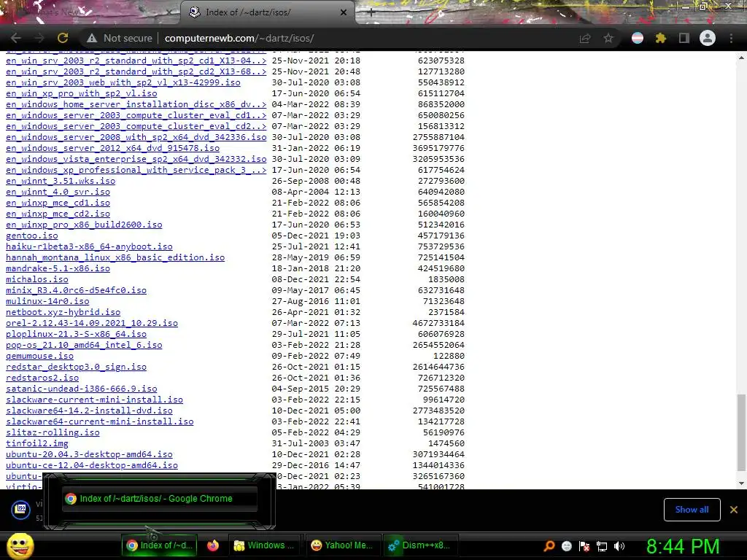747x560 pixels.
Task: Open the qemumouse.iso link
Action: point(39,356)
